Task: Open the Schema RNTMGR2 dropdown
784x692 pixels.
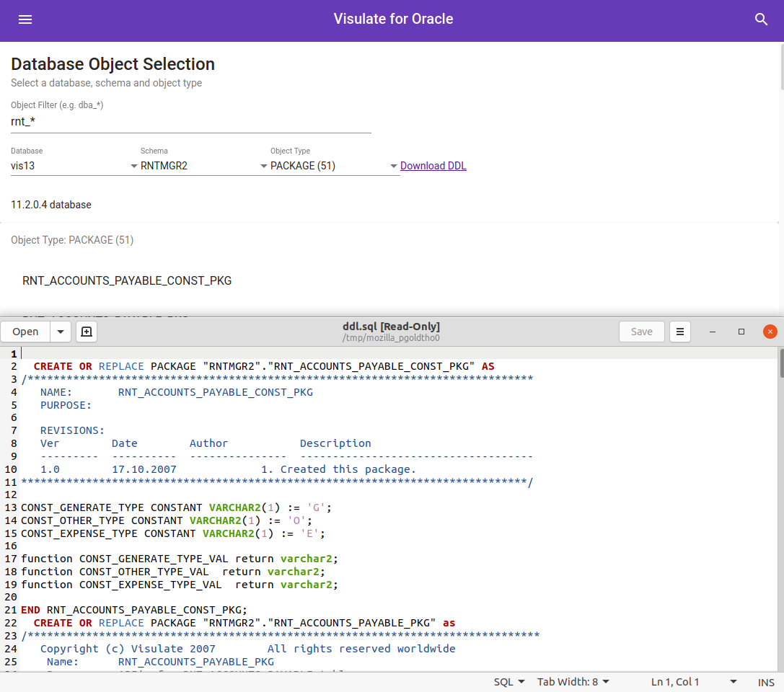Action: [203, 166]
